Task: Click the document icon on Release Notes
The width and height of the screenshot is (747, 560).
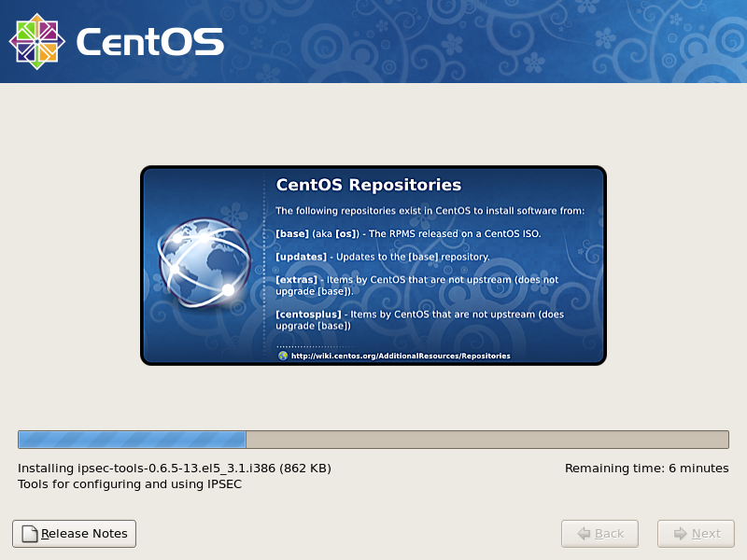Action: (30, 533)
